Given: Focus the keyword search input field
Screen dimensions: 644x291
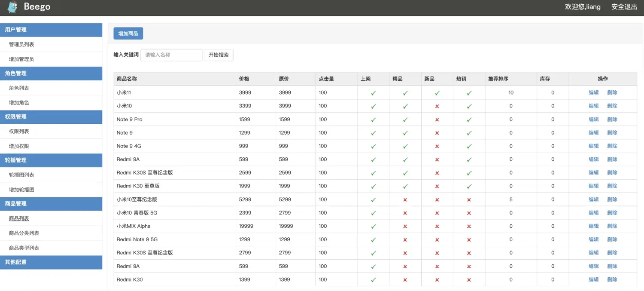Looking at the screenshot, I should (171, 55).
